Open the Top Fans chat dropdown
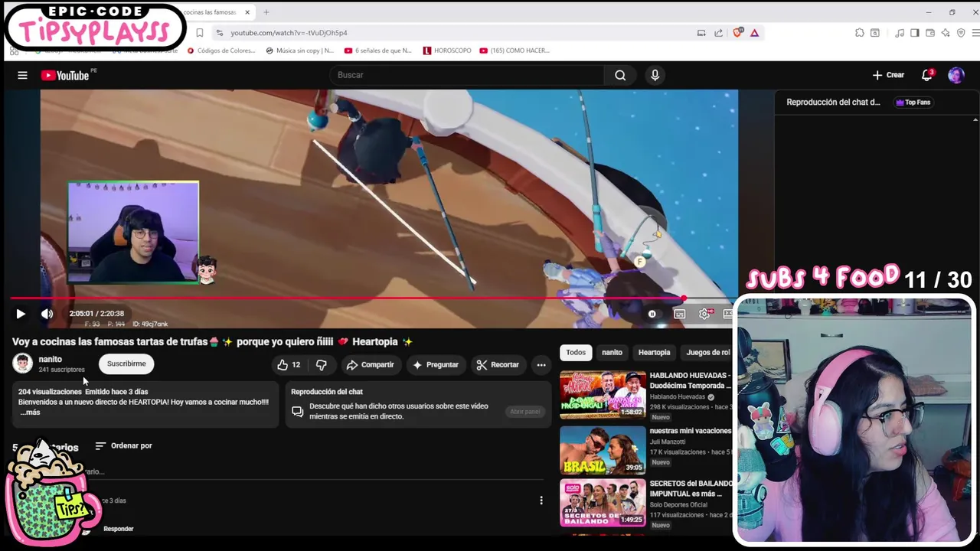This screenshot has width=980, height=551. [913, 103]
